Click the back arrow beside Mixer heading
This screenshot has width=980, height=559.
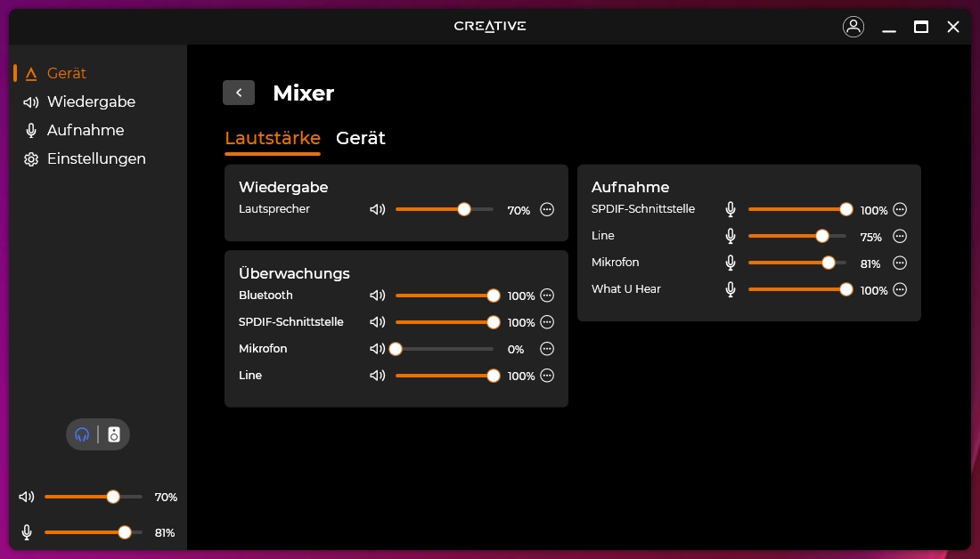[238, 92]
